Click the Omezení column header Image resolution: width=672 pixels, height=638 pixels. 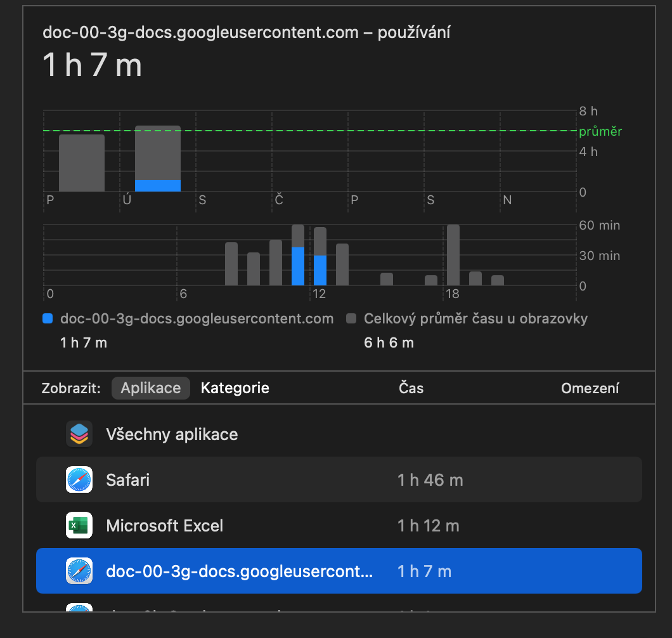pyautogui.click(x=590, y=388)
